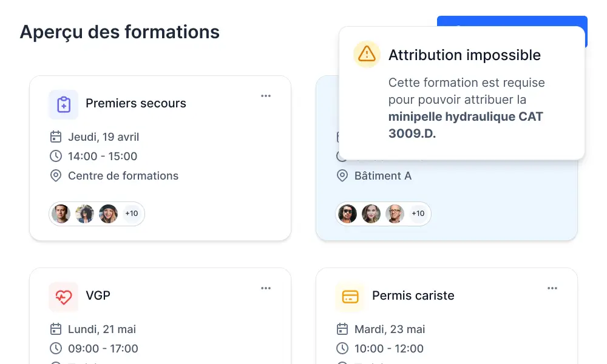The height and width of the screenshot is (364, 607).
Task: Click the Permis cariste card icon
Action: point(350,297)
